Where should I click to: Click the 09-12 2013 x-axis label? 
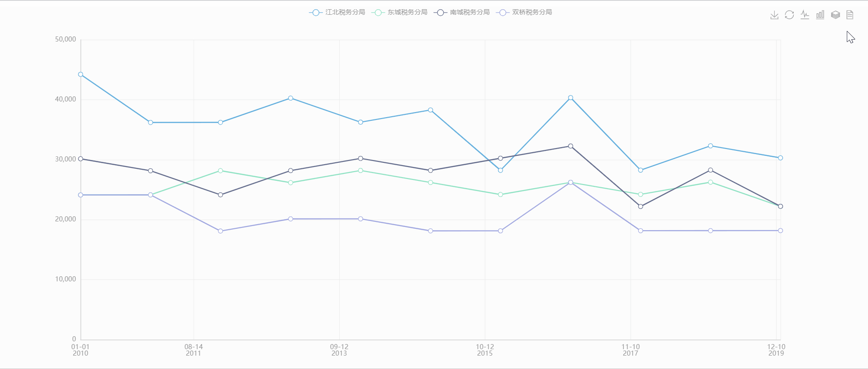[339, 350]
